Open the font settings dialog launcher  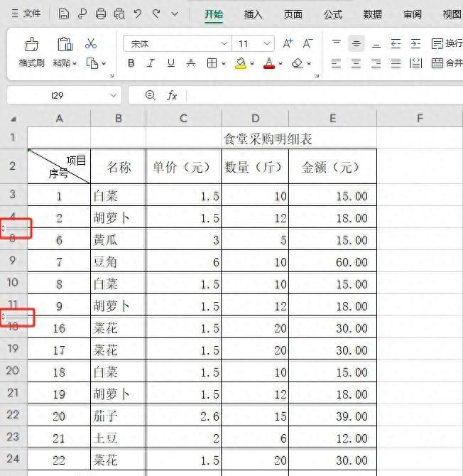(x=317, y=75)
